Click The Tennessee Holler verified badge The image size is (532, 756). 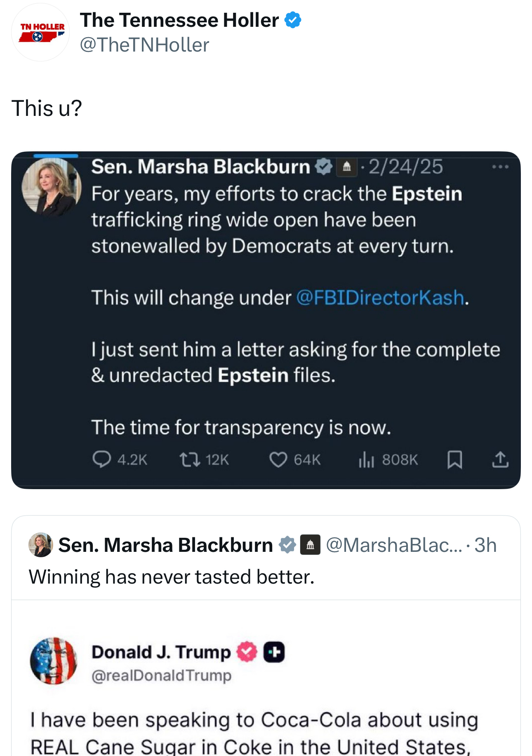pos(293,20)
